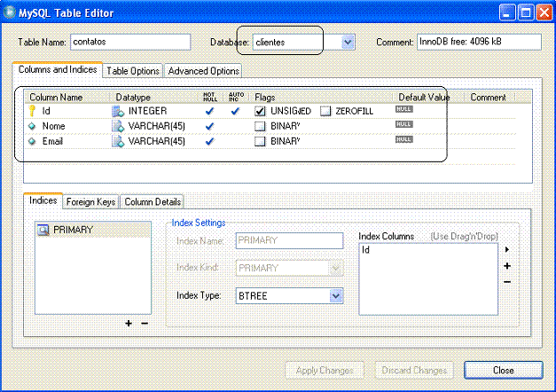Select the Indices tab
Image resolution: width=556 pixels, height=392 pixels.
coord(43,200)
